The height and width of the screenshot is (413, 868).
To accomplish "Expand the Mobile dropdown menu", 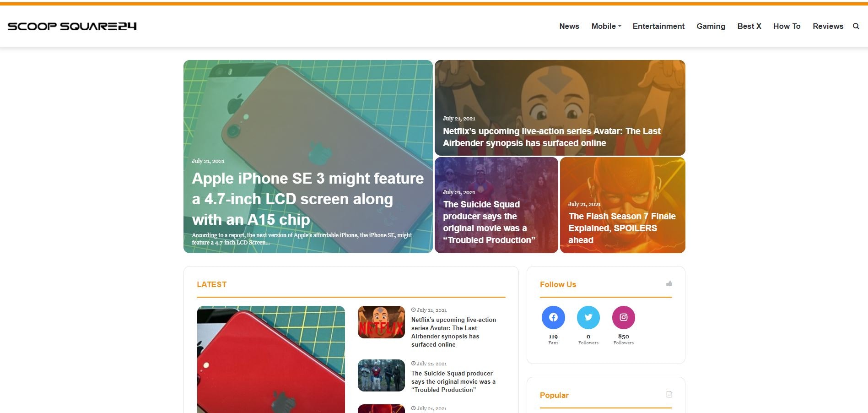I will tap(606, 26).
